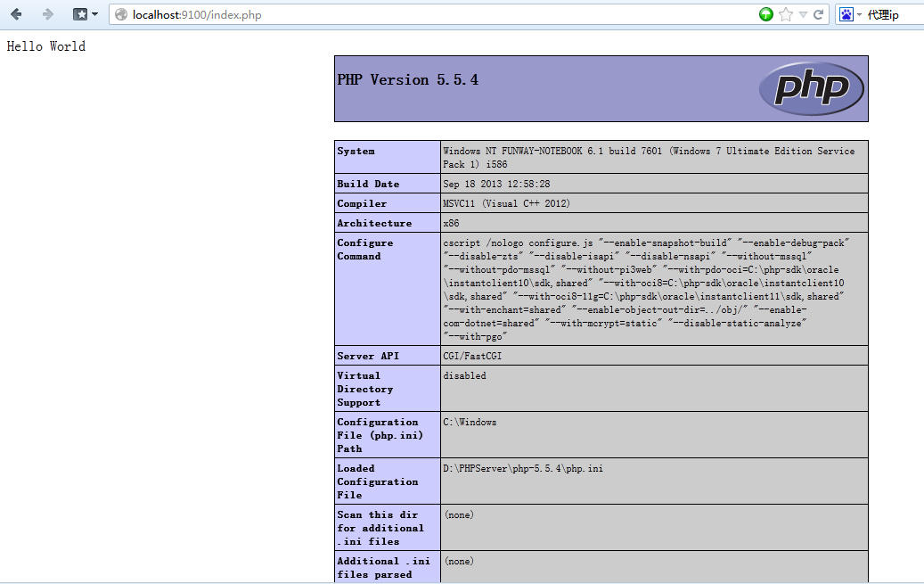Click the MSVC11 compiler value
The width and height of the screenshot is (924, 584).
point(506,203)
